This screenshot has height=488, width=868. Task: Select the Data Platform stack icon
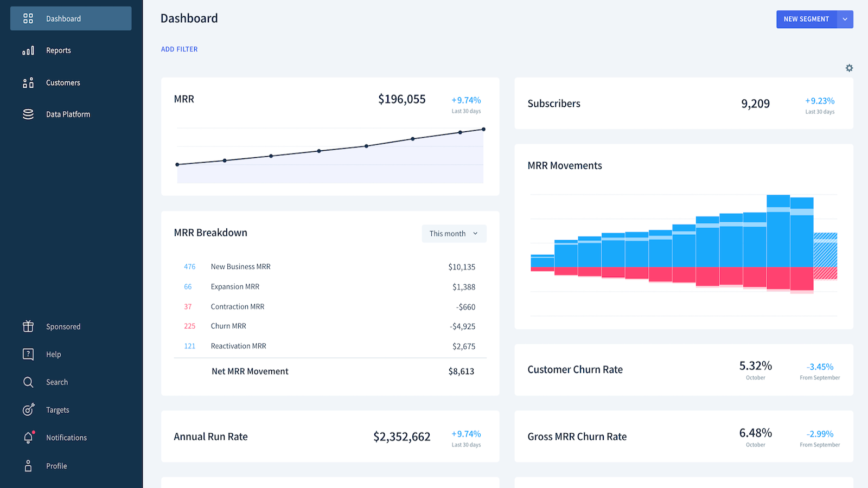click(28, 114)
